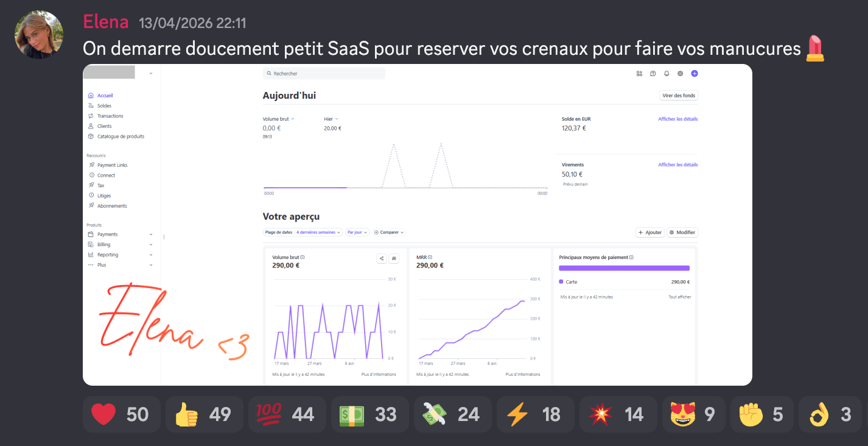Open the Par jour granularity dropdown
Viewport: 868px width, 446px height.
[357, 232]
